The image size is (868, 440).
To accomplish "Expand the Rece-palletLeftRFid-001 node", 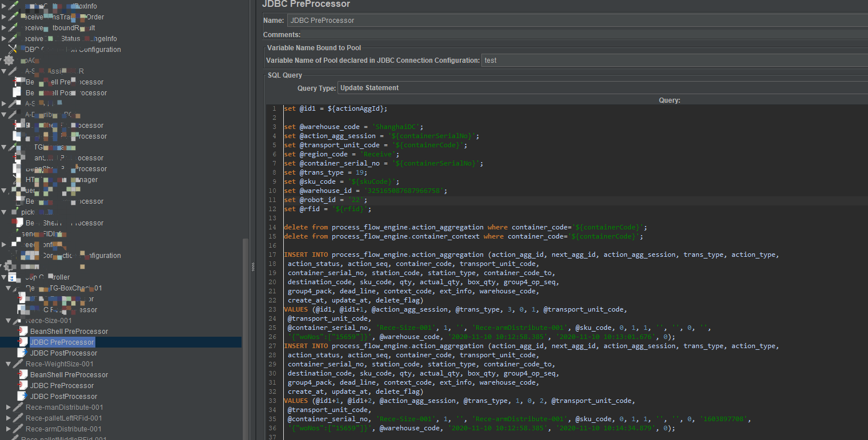I will tap(8, 418).
